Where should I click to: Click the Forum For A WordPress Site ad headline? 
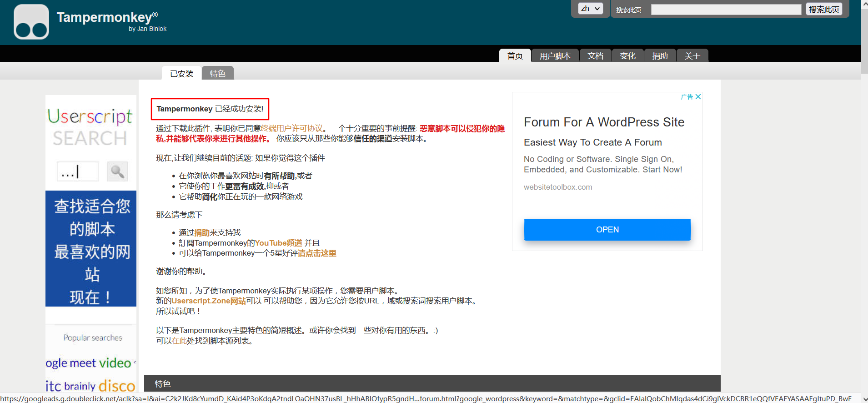click(x=604, y=122)
